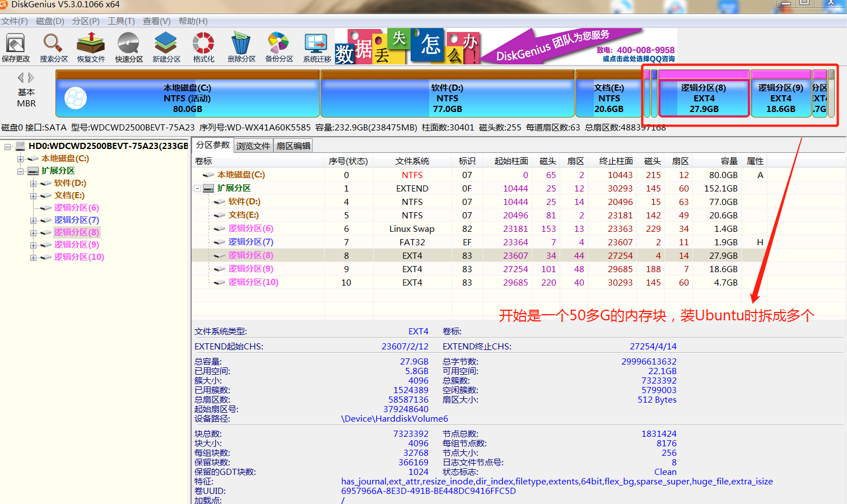
Task: Expand 文档(E:) node in the left tree
Action: [x=33, y=196]
